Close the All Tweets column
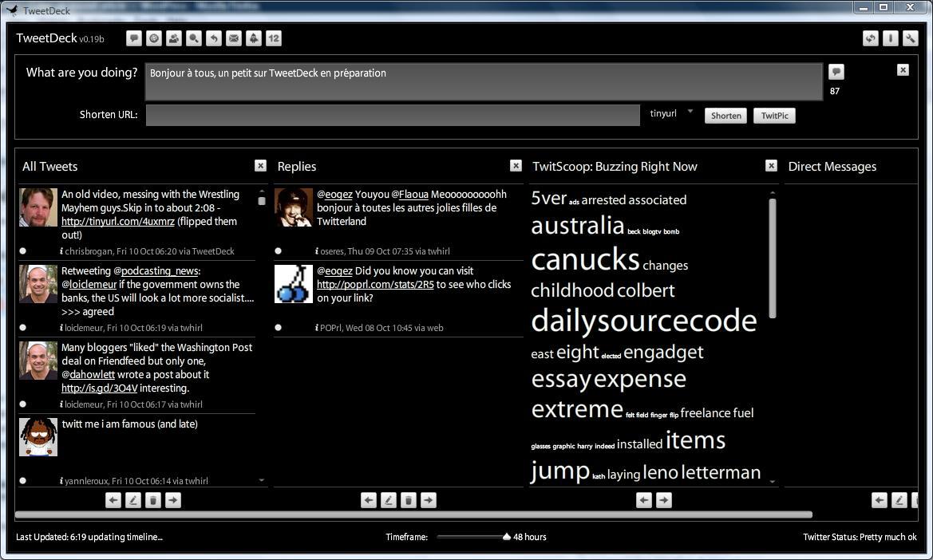 click(x=261, y=166)
